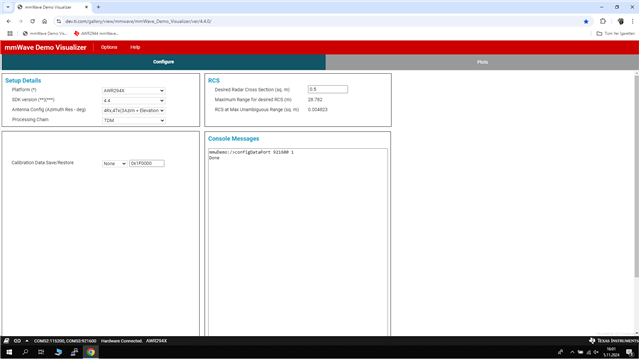Click the Console Messages heading

(233, 139)
